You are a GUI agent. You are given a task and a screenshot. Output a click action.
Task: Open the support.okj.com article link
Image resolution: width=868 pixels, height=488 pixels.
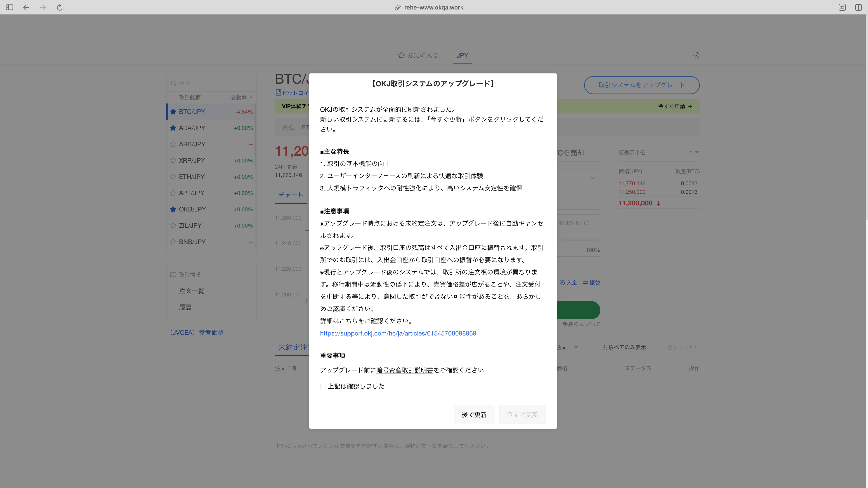pos(398,333)
